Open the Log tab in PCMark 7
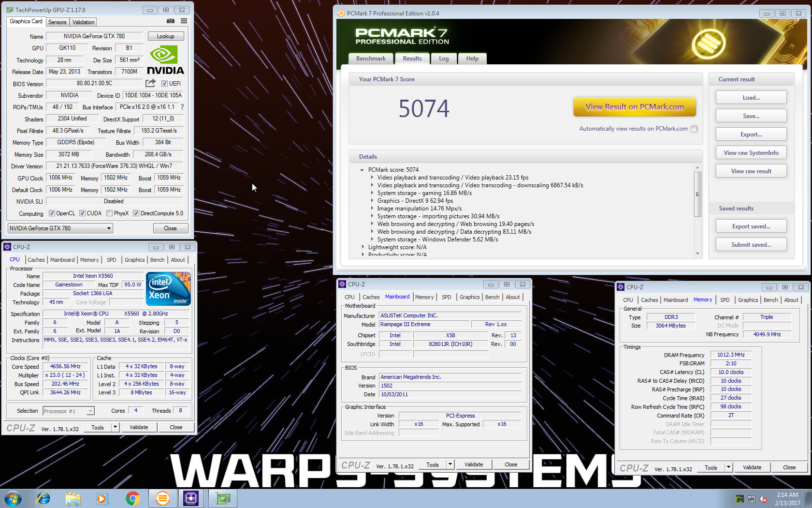Viewport: 812px width, 508px height. click(444, 59)
